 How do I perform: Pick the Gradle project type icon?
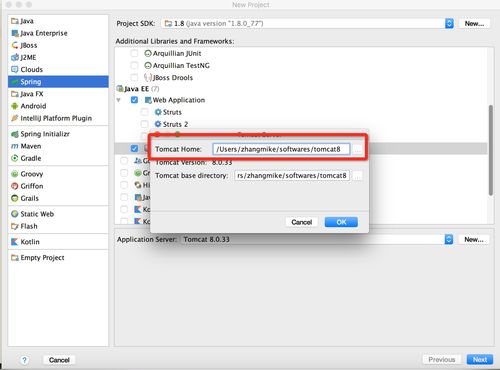point(15,158)
